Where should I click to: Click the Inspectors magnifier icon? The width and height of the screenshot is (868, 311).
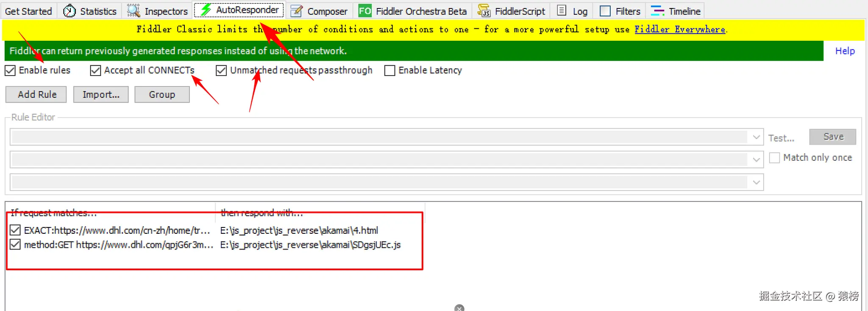coord(134,11)
